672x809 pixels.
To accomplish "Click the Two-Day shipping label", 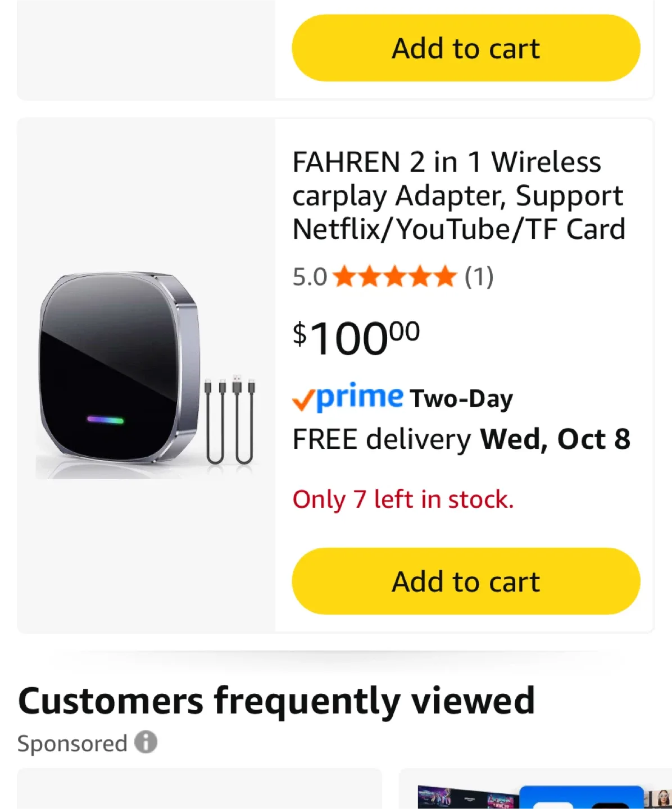I will point(461,398).
